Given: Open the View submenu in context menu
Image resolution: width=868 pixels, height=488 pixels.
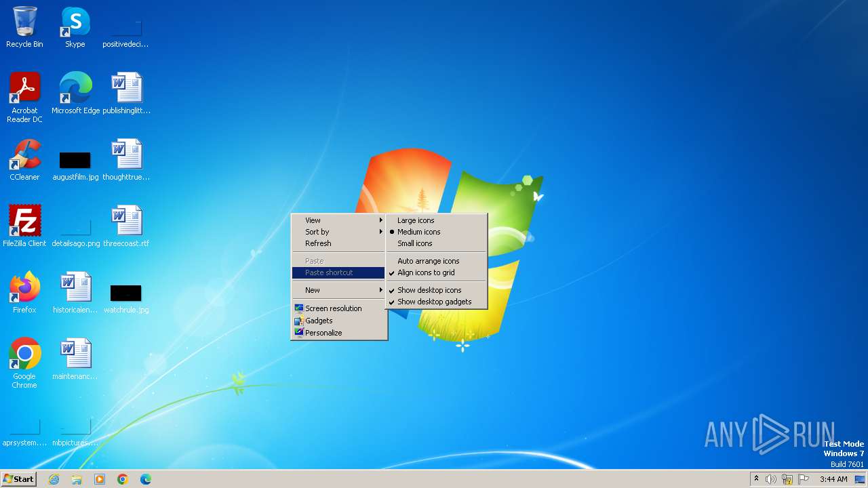Looking at the screenshot, I should (x=338, y=220).
